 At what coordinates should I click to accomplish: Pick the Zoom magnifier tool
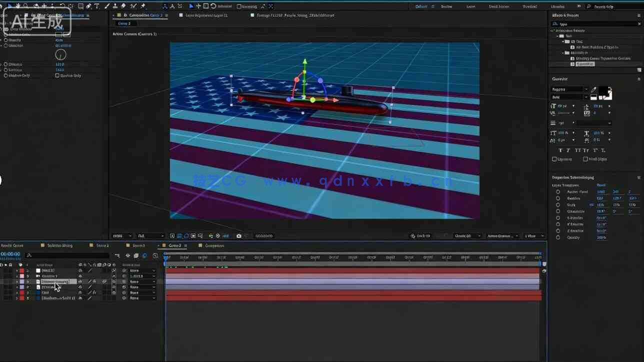pos(27,6)
